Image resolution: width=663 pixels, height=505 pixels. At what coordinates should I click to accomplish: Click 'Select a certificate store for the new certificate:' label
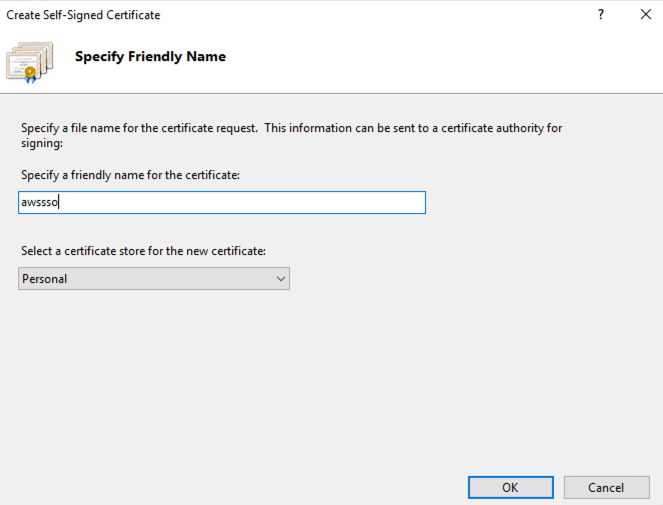click(143, 251)
